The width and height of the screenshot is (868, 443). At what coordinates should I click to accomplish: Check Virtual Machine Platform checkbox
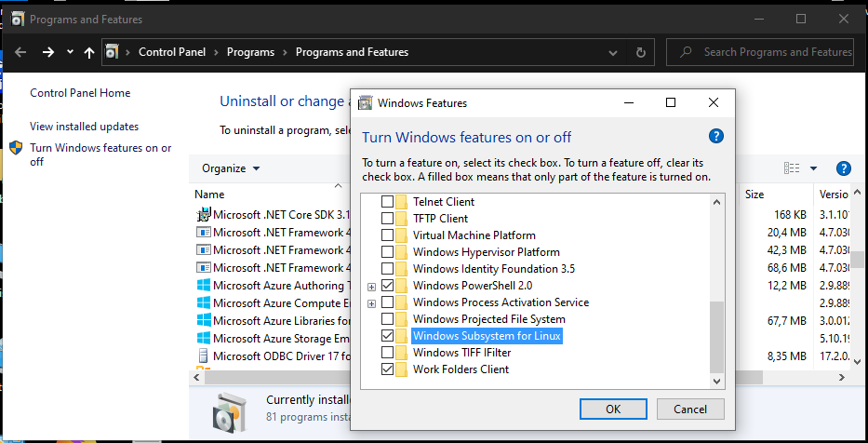click(388, 235)
